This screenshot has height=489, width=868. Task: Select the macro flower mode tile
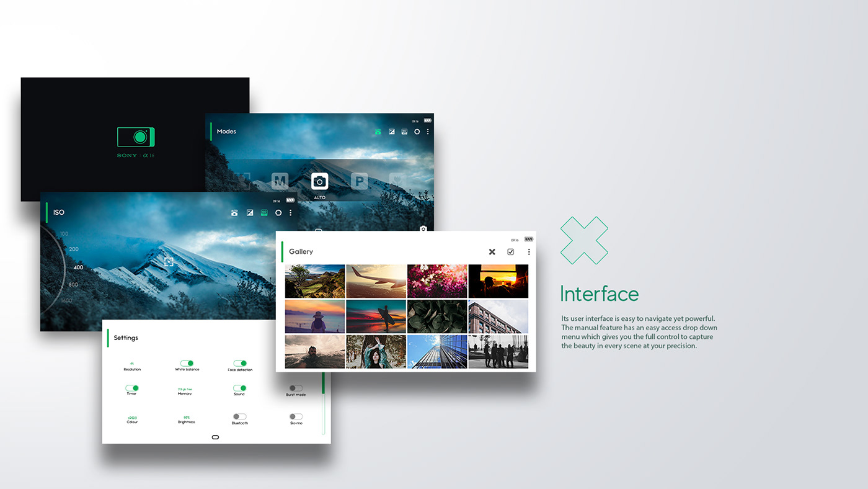click(x=397, y=181)
